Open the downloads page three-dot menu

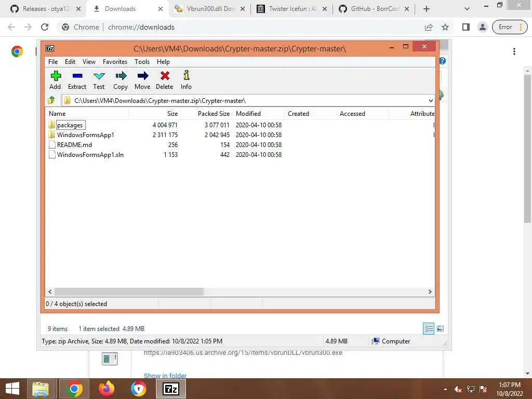pyautogui.click(x=514, y=51)
